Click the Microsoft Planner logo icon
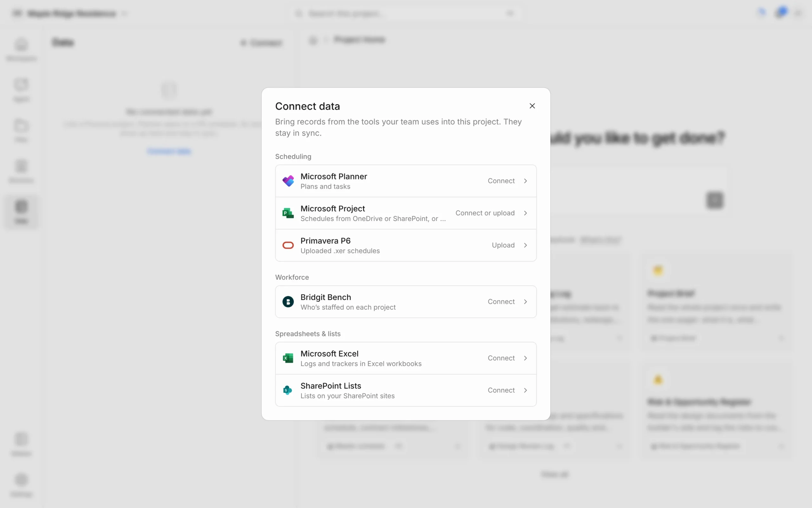Screen dimensions: 812x508 pos(288,181)
